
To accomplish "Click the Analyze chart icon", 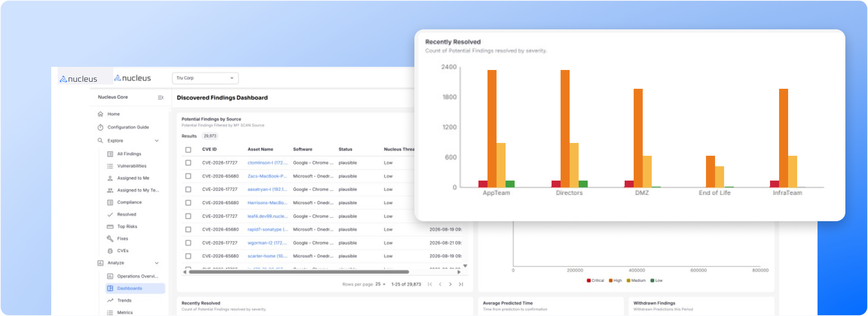I will click(x=100, y=263).
